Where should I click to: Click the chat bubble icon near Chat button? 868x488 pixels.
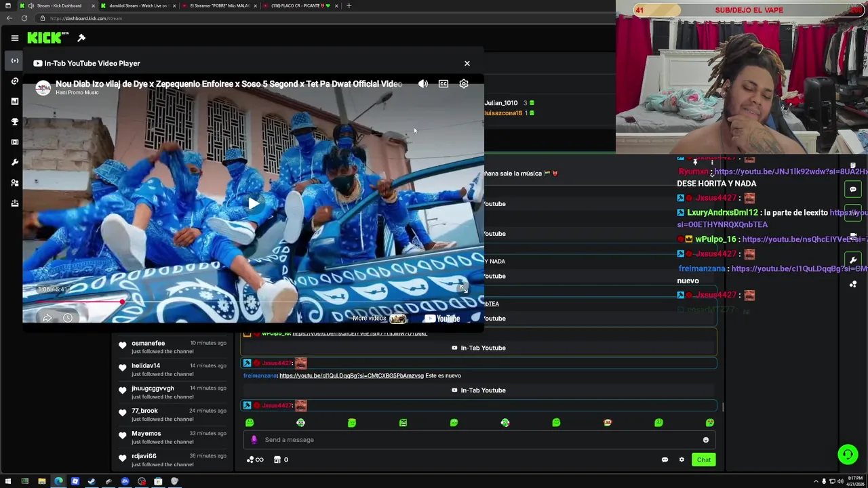[x=665, y=460]
